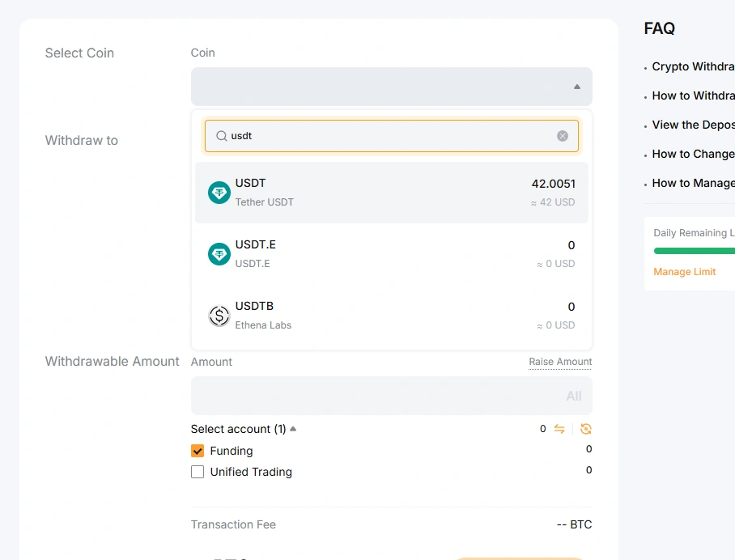Select USDTB from coin list
The width and height of the screenshot is (735, 560).
392,316
